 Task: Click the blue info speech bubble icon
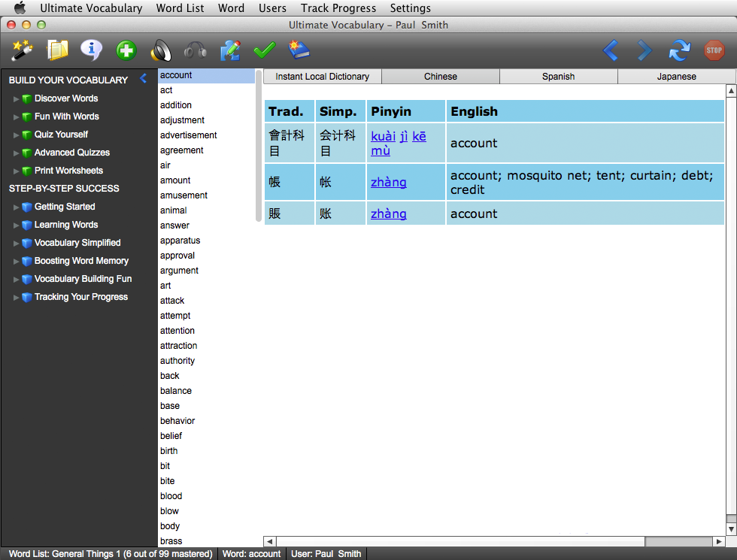[x=91, y=50]
